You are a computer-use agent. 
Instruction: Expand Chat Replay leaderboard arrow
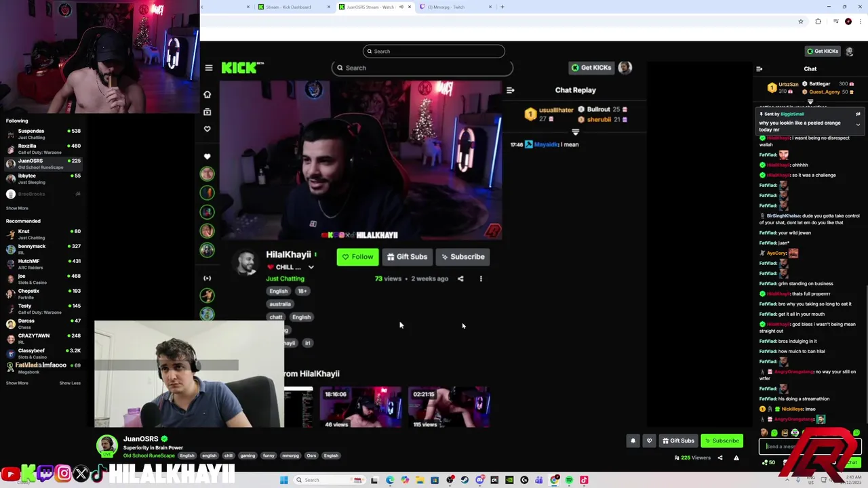[x=576, y=132]
